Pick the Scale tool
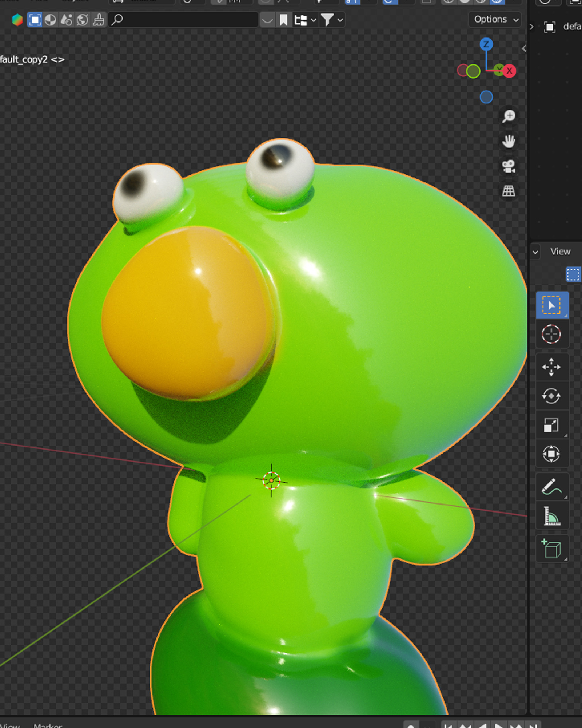Image resolution: width=582 pixels, height=728 pixels. click(x=551, y=425)
